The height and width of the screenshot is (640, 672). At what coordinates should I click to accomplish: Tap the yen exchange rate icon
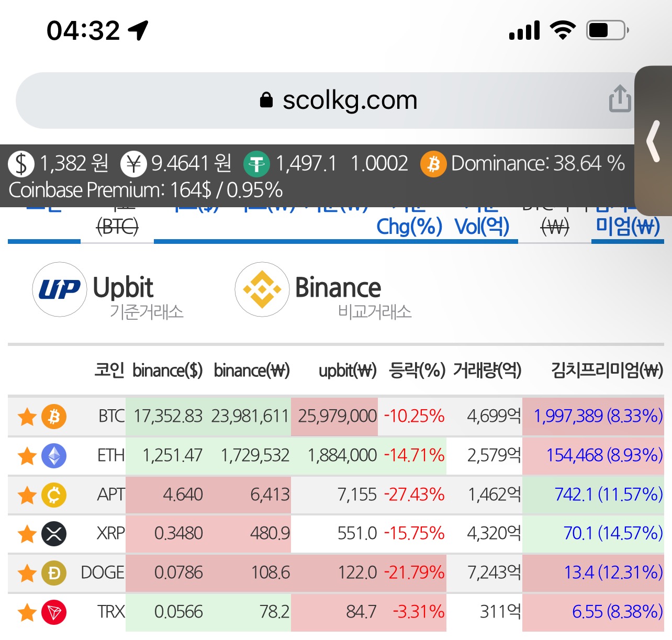[x=134, y=164]
